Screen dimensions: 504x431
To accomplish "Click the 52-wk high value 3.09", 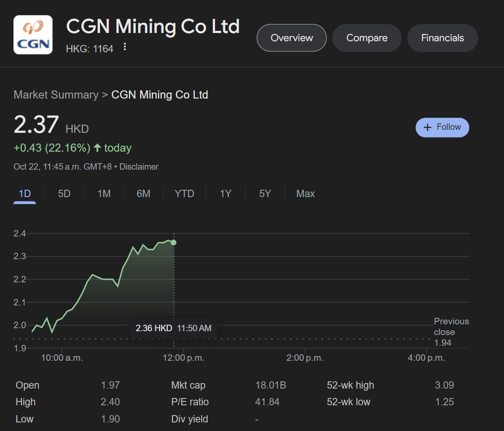I will pyautogui.click(x=444, y=385).
